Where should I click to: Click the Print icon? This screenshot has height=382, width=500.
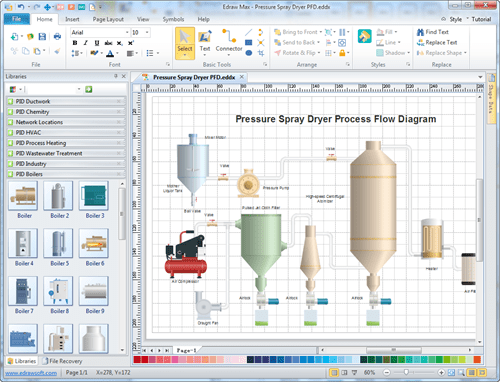57,36
